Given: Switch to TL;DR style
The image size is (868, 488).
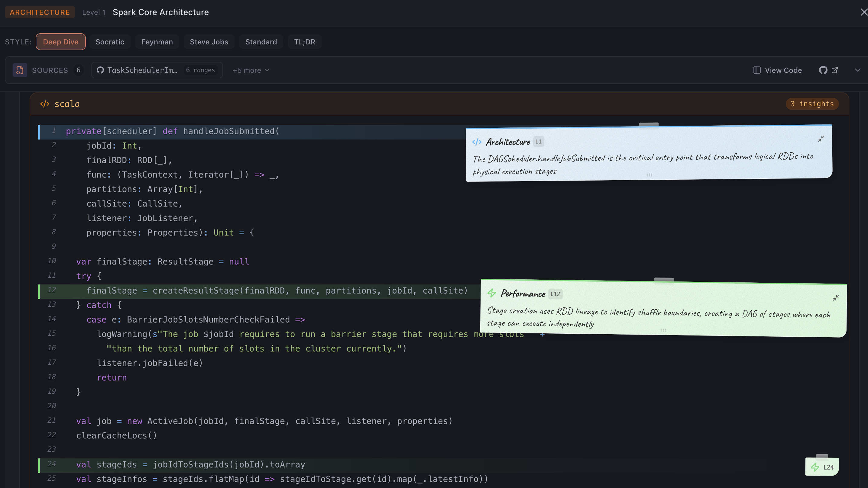Looking at the screenshot, I should point(304,42).
